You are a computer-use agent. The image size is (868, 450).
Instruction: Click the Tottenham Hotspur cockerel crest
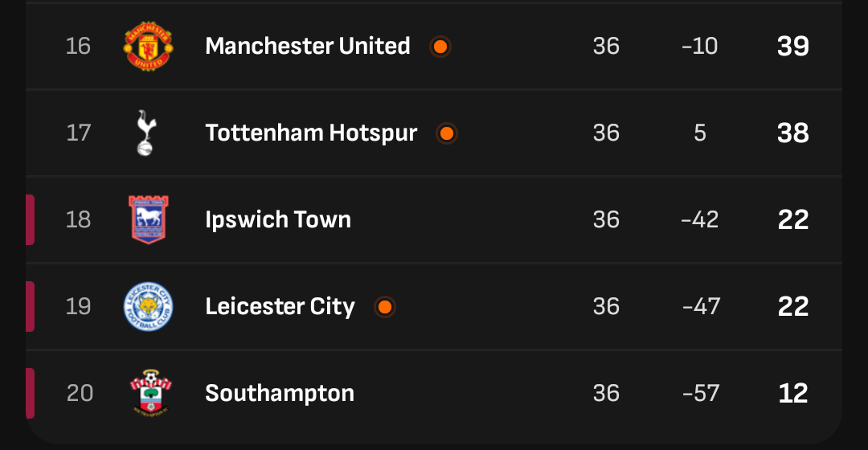click(147, 133)
